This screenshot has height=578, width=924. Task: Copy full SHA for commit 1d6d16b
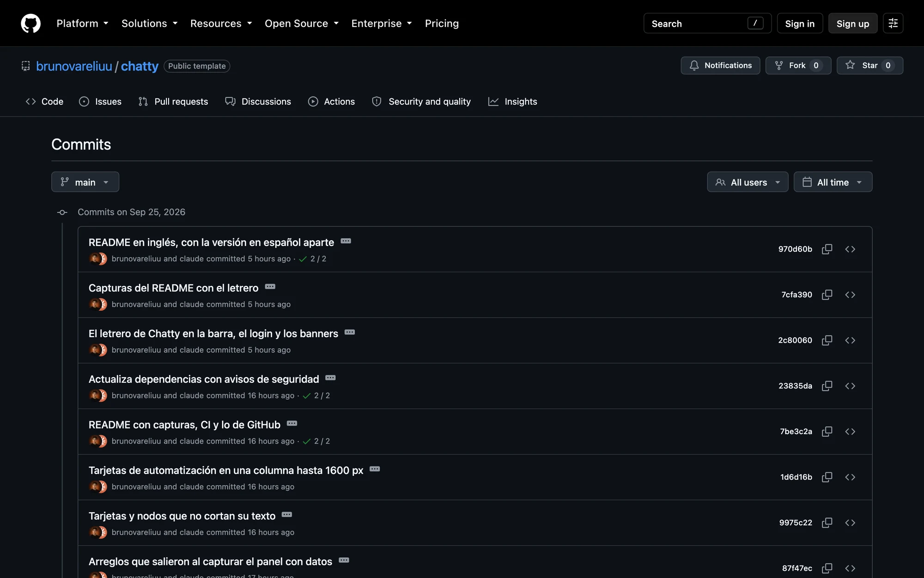click(827, 477)
